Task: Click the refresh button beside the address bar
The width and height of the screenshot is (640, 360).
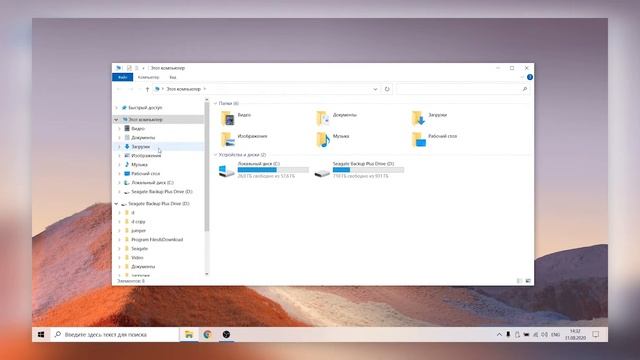Action: pos(387,89)
